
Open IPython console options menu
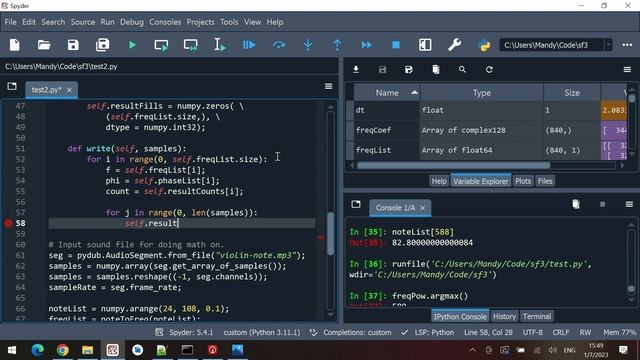629,204
